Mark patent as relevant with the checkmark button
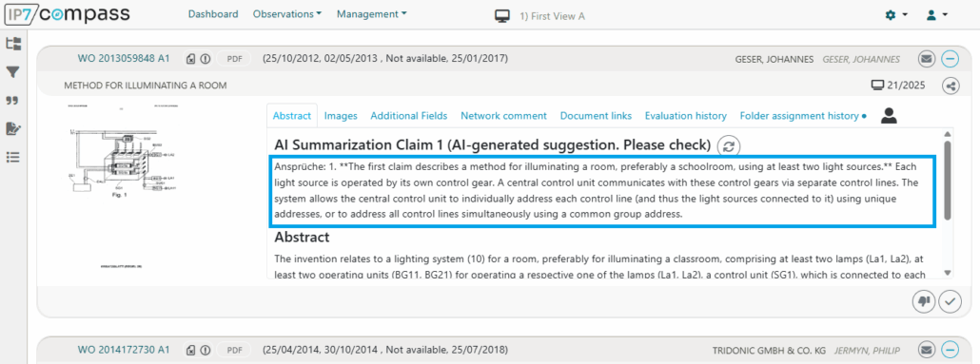 951,301
